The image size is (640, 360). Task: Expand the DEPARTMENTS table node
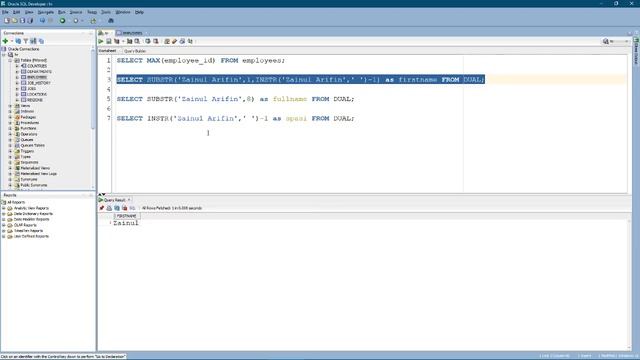coord(17,72)
